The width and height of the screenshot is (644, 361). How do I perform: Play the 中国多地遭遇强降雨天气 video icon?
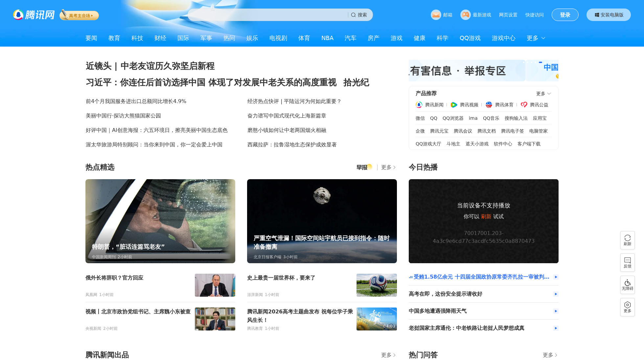click(x=556, y=311)
